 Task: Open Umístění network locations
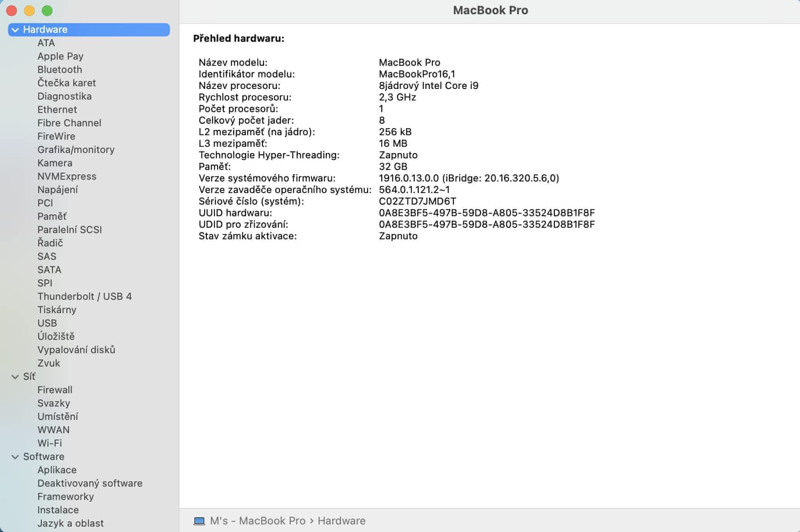coord(58,417)
